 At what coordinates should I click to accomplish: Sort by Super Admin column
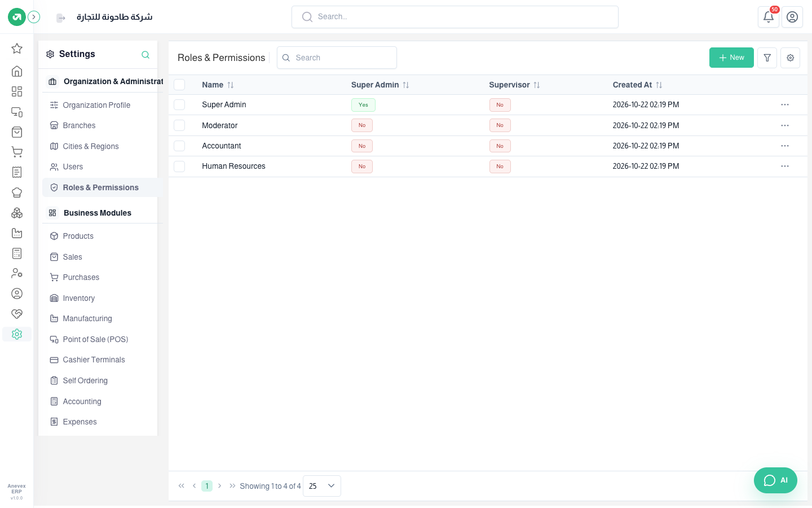click(380, 85)
